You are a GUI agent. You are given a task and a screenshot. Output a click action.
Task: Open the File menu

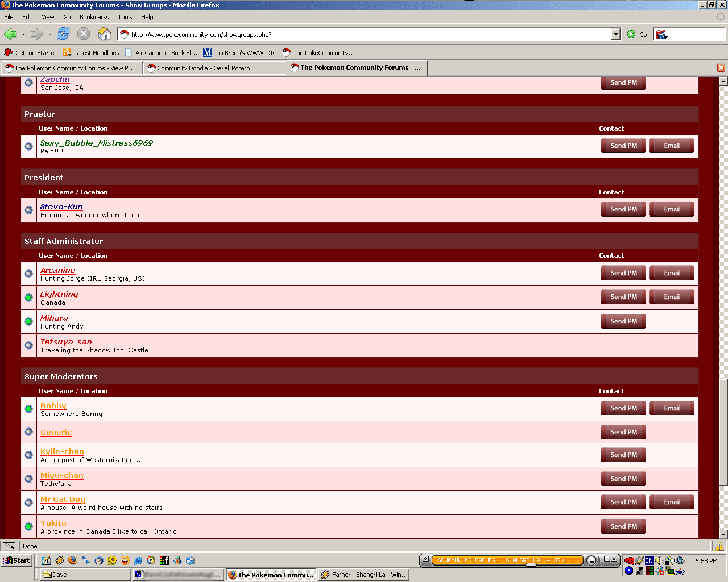point(9,17)
